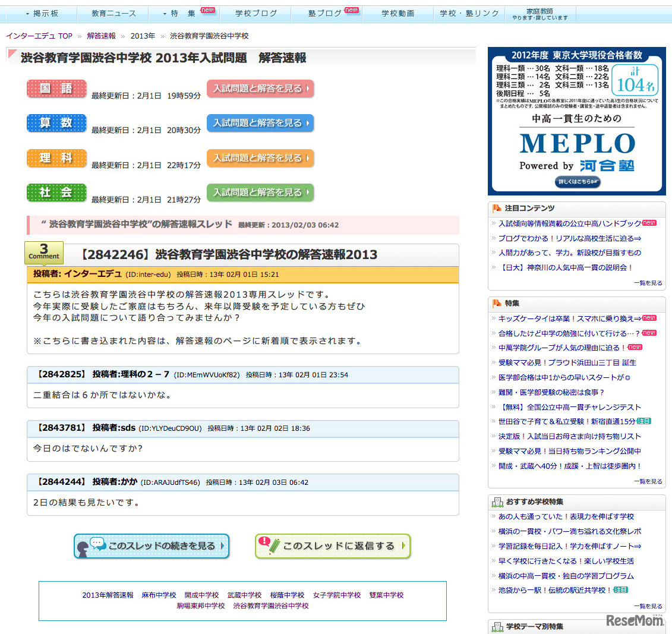Expand the 解答速報 breadcrumb entry
The image size is (672, 634).
click(101, 35)
